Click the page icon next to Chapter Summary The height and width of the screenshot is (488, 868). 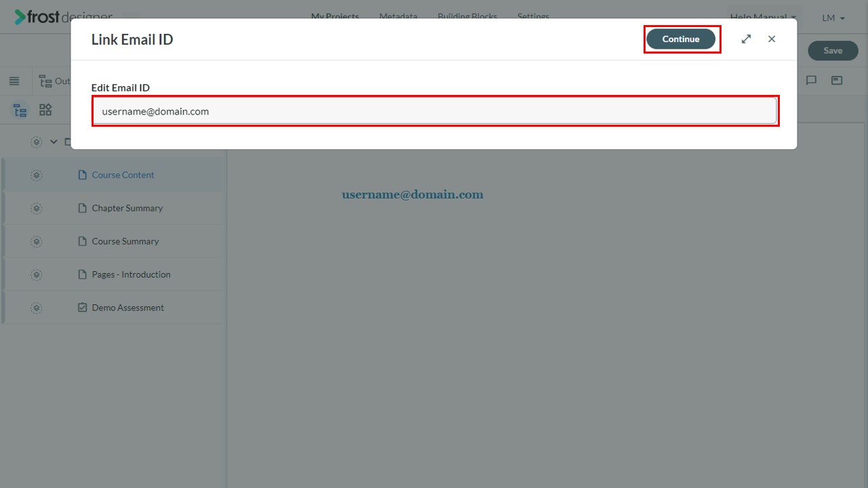click(83, 208)
